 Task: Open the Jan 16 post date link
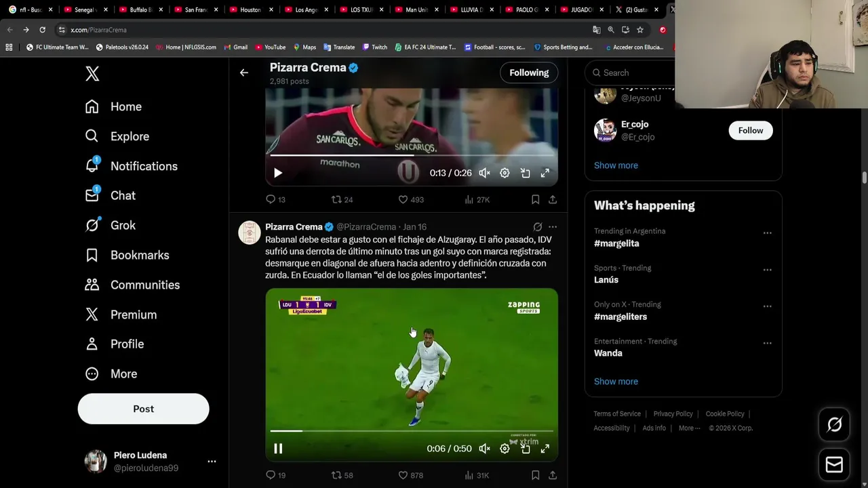[x=414, y=227]
